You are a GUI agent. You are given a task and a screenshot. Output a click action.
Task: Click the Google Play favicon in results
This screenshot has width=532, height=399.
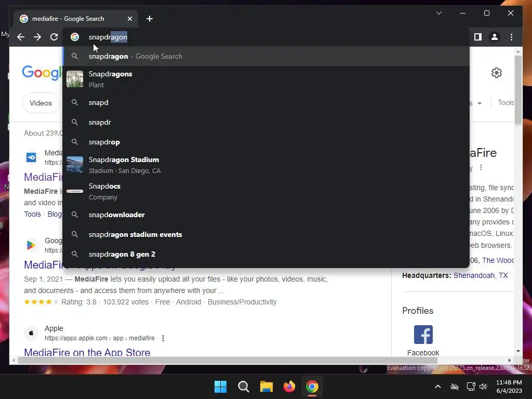31,245
